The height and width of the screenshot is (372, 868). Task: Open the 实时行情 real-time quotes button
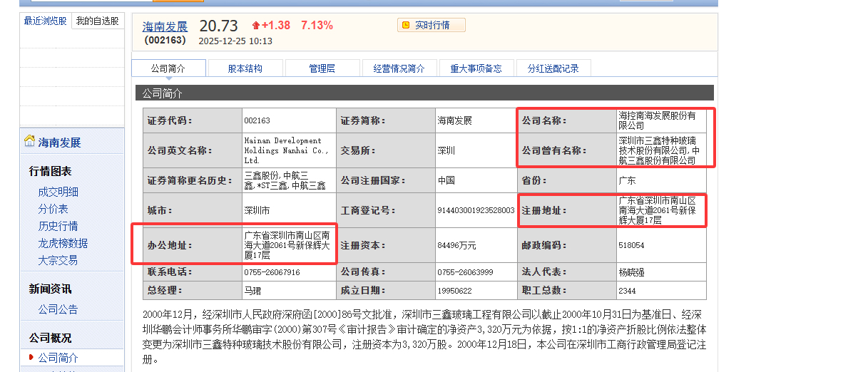click(432, 25)
